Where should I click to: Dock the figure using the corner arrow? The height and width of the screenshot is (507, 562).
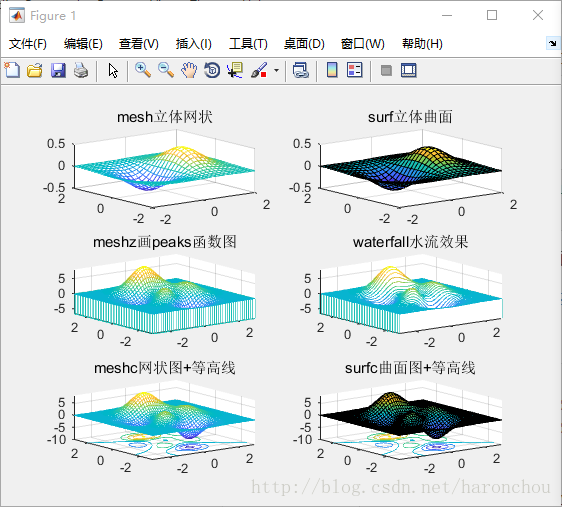click(x=552, y=43)
